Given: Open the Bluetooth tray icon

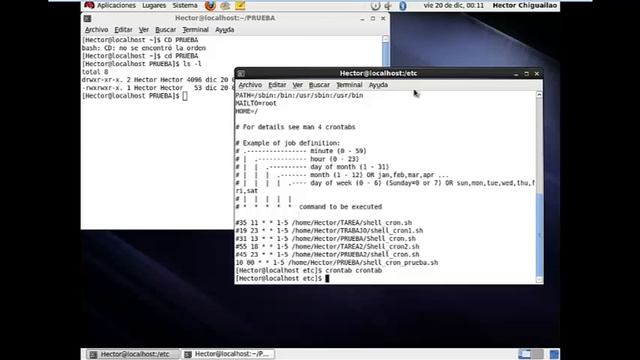Looking at the screenshot, I should (x=403, y=6).
